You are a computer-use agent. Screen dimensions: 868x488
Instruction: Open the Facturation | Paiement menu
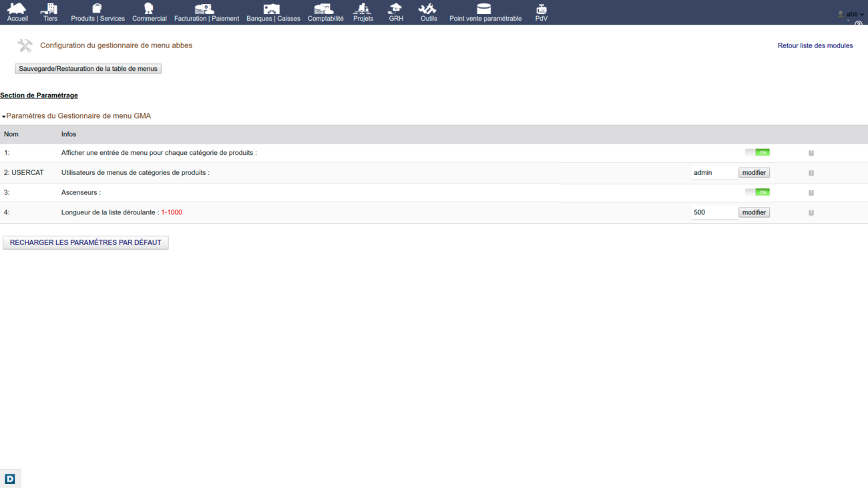[206, 12]
